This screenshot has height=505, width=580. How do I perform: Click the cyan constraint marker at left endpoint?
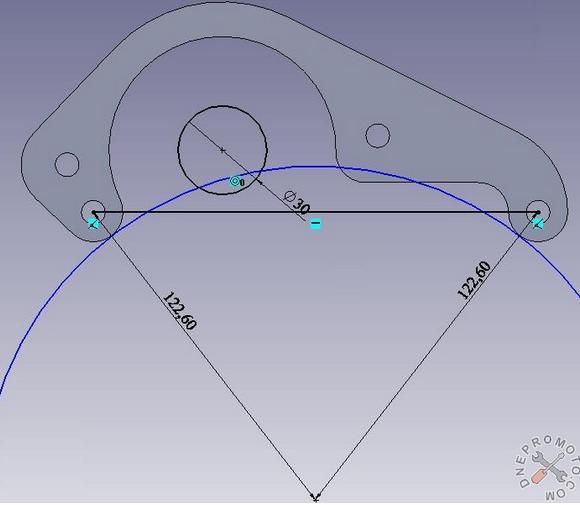[x=93, y=223]
